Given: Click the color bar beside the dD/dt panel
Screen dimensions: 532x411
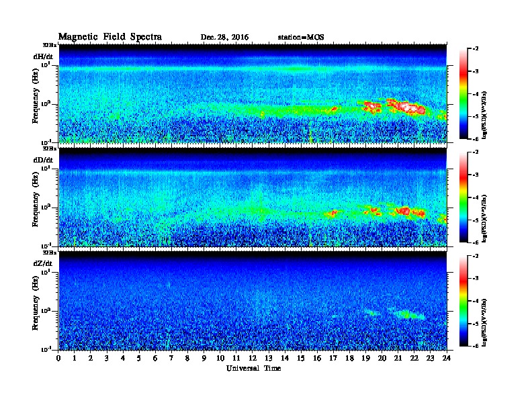Looking at the screenshot, I should pyautogui.click(x=463, y=197).
